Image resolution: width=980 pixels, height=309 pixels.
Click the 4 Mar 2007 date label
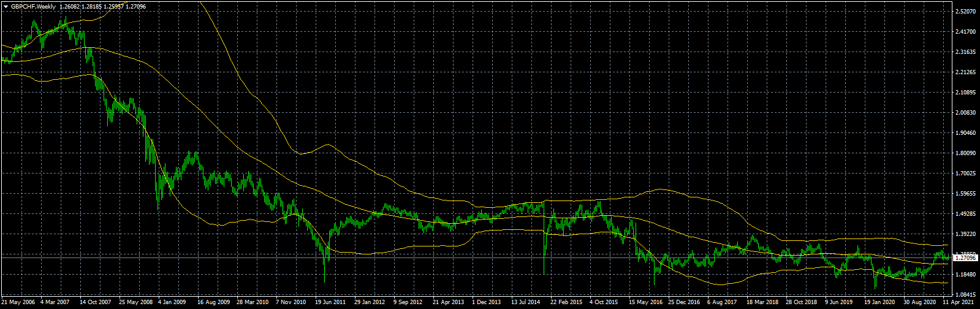[x=56, y=302]
